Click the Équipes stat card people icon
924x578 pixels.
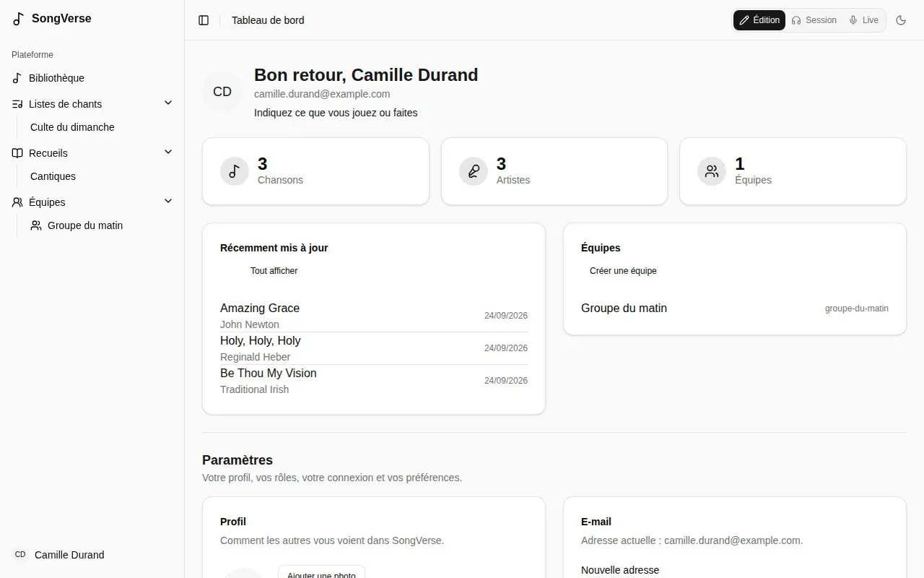712,171
